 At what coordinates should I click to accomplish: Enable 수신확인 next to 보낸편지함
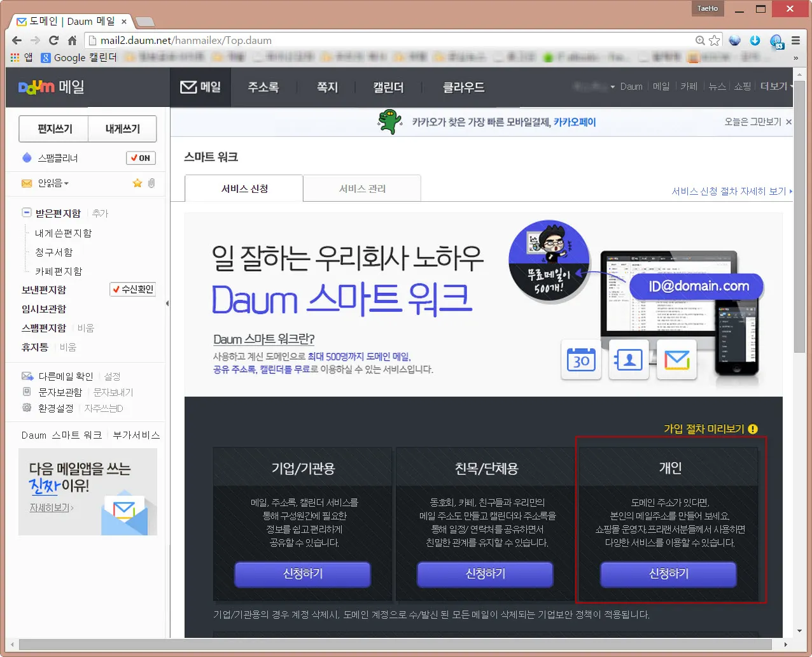[132, 289]
